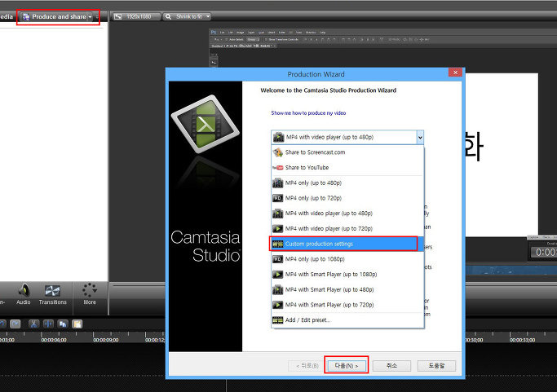Screen dimensions: 557x392
Task: Click the disabled < 뒤로(B) back button
Action: 307,366
